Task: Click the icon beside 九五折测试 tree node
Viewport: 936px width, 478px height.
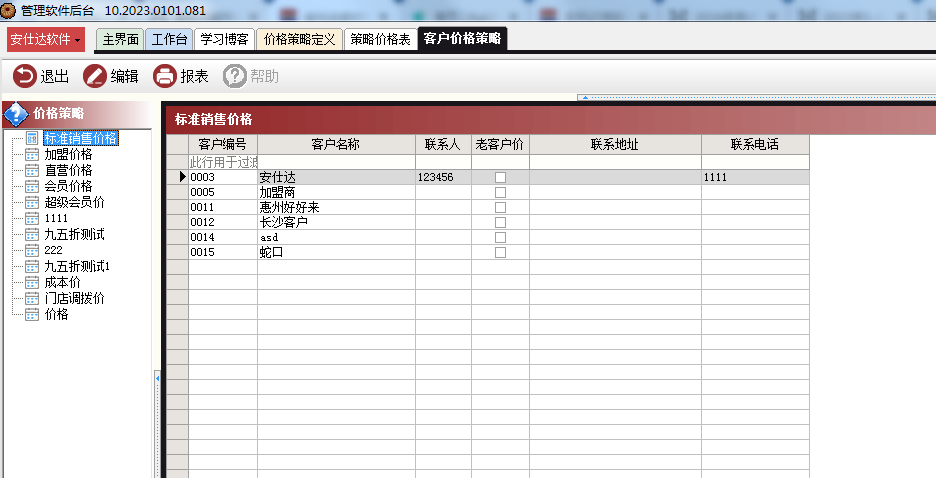Action: [32, 235]
